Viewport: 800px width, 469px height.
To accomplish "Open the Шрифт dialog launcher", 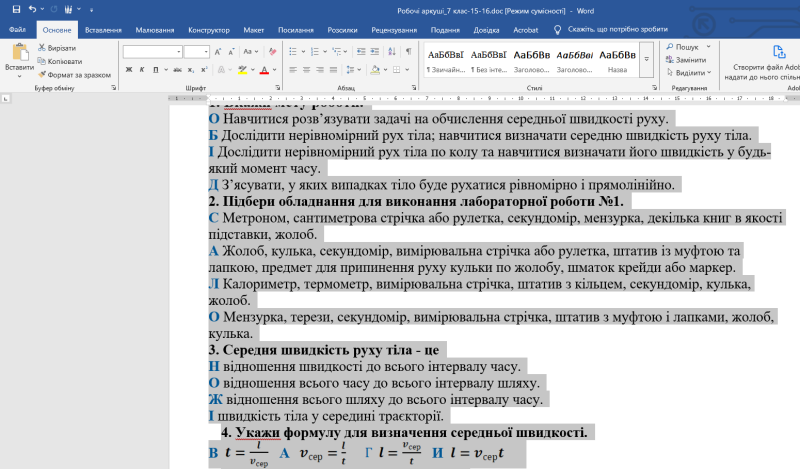I will click(x=278, y=88).
